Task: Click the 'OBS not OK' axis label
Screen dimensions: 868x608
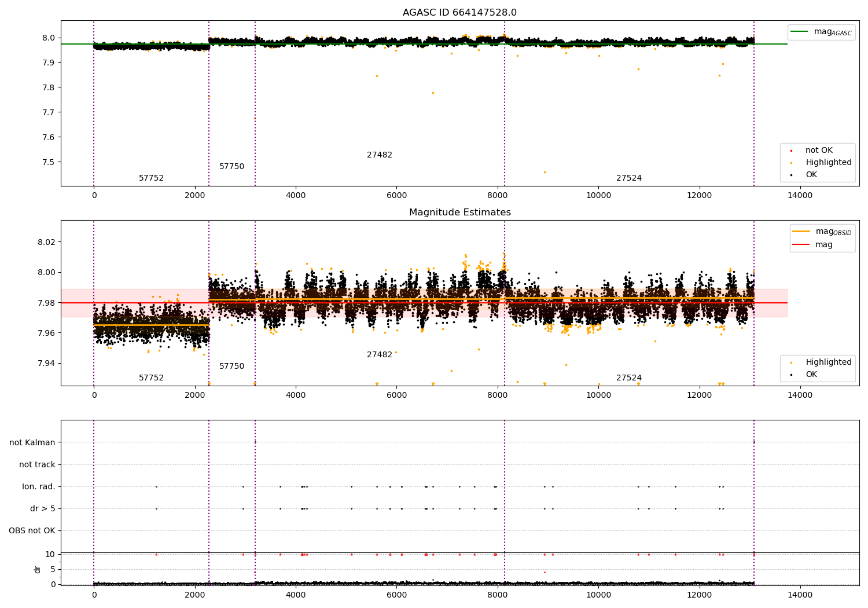Action: coord(32,530)
